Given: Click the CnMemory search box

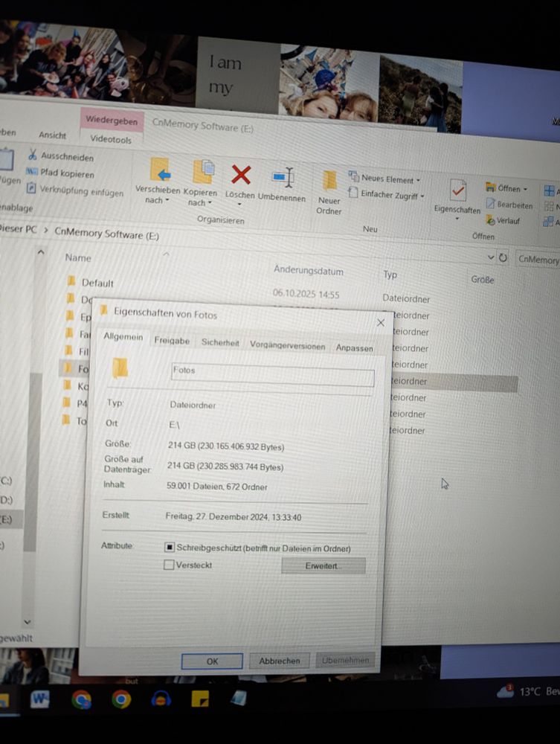Looking at the screenshot, I should (538, 259).
